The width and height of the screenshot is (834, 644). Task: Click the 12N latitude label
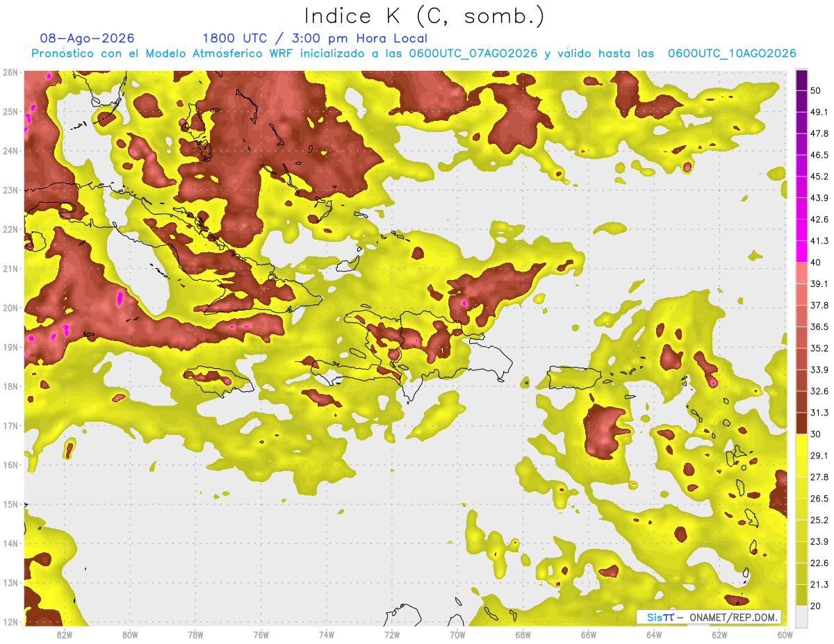click(x=10, y=622)
